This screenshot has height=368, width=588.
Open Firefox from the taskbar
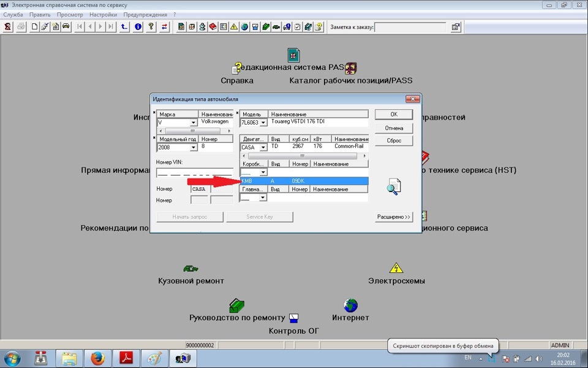tap(97, 358)
